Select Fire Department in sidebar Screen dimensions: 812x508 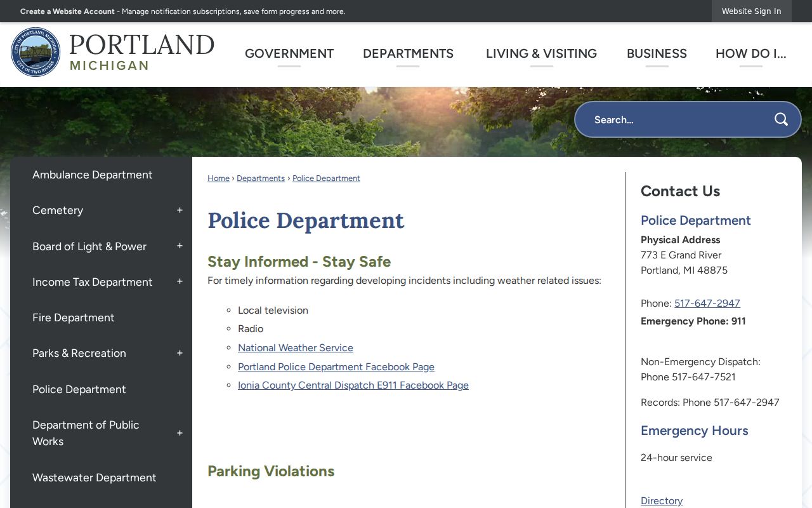(x=74, y=317)
